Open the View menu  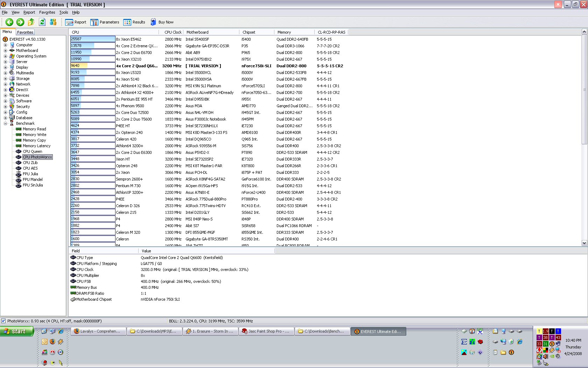pos(15,12)
